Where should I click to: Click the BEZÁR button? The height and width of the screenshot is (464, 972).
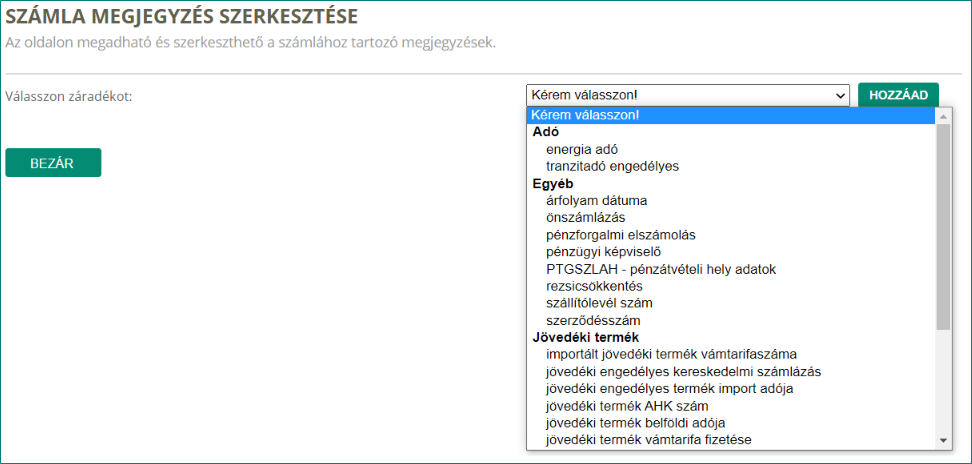(53, 162)
